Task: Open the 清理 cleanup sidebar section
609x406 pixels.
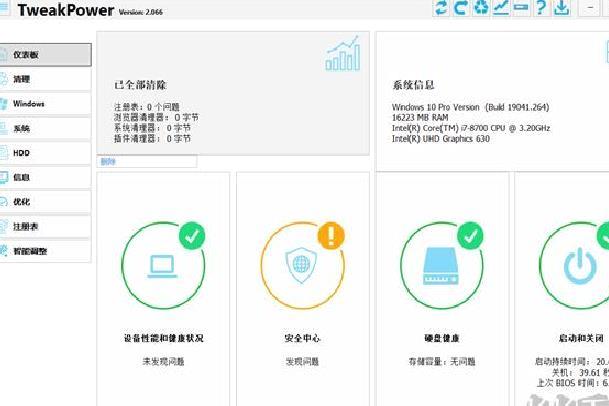Action: 45,79
